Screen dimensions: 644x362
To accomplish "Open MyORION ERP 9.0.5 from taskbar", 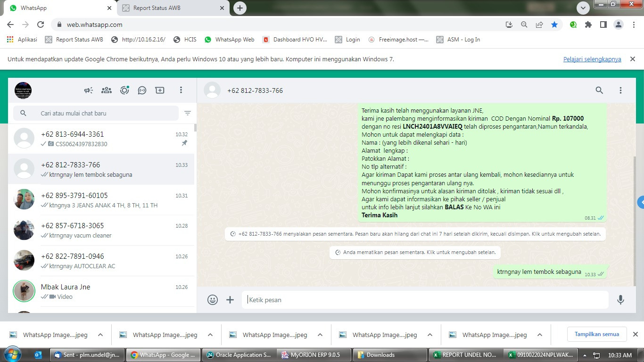I will [315, 355].
